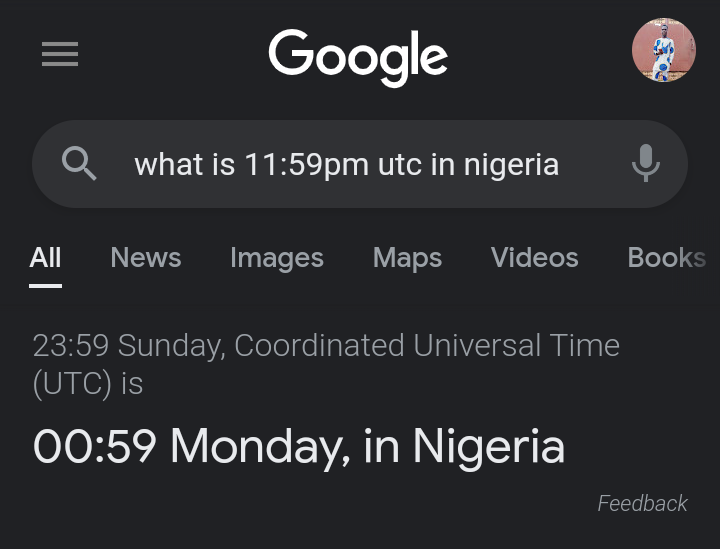The width and height of the screenshot is (720, 549).
Task: Switch to the Images tab
Action: (277, 258)
